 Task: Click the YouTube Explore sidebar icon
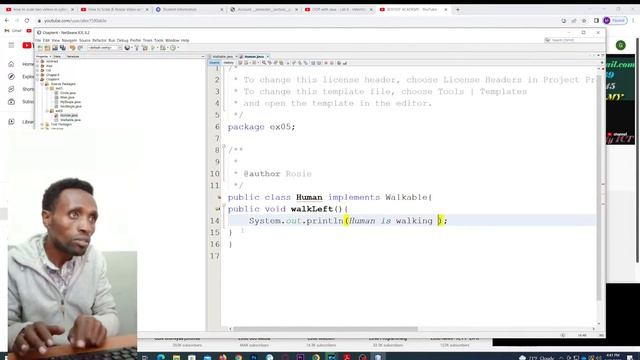(11, 77)
